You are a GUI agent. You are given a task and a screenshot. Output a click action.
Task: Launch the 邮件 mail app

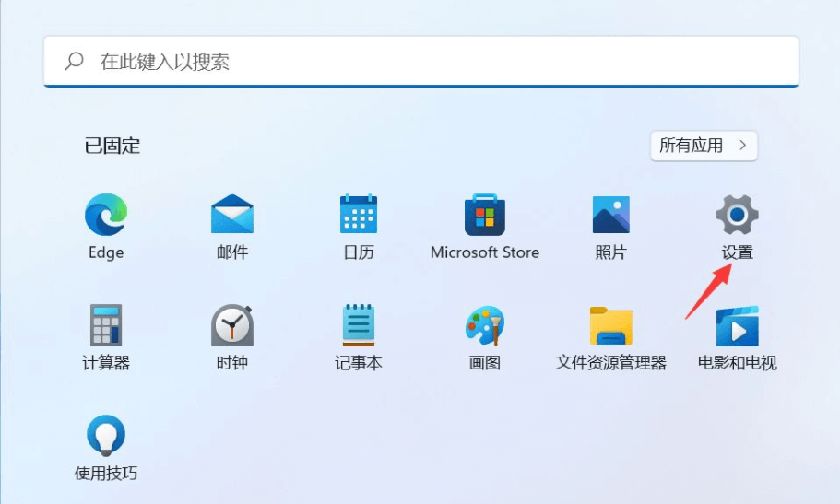[x=232, y=215]
